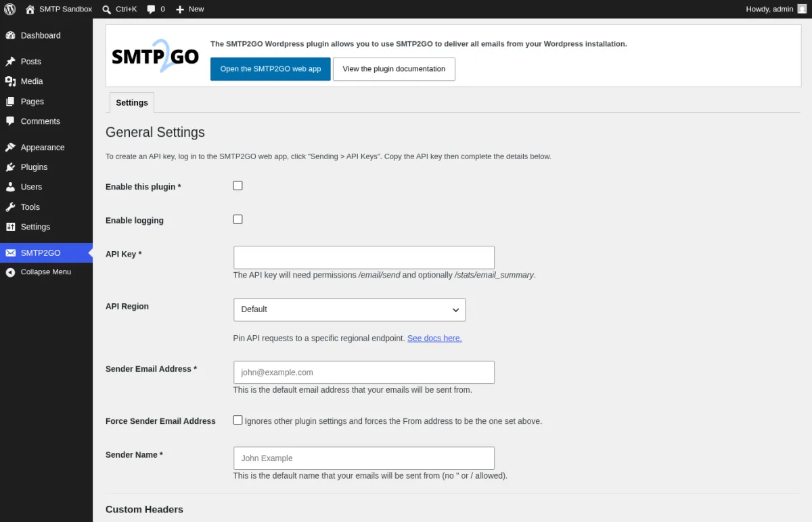Click Open the SMTP2GO web app
Viewport: 812px width, 522px height.
point(271,69)
